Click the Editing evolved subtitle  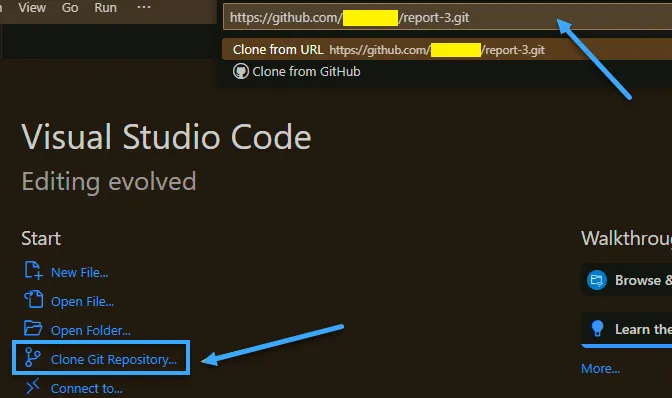[109, 182]
